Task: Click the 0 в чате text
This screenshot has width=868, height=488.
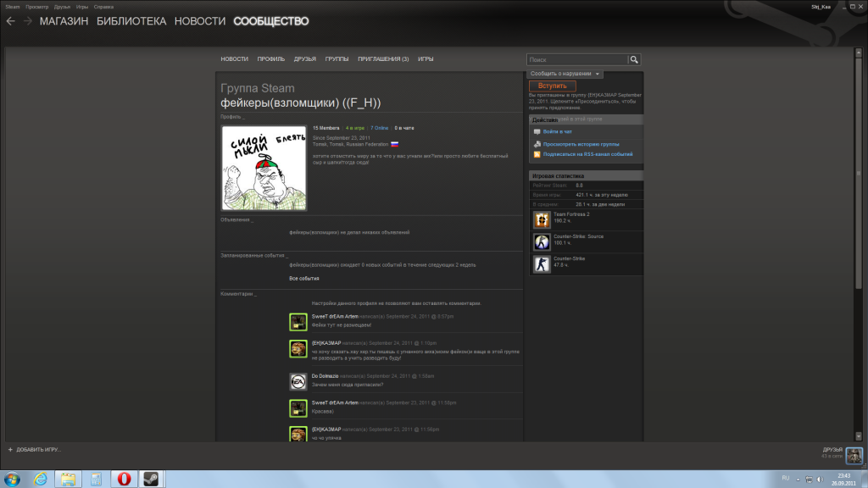Action: pyautogui.click(x=404, y=129)
